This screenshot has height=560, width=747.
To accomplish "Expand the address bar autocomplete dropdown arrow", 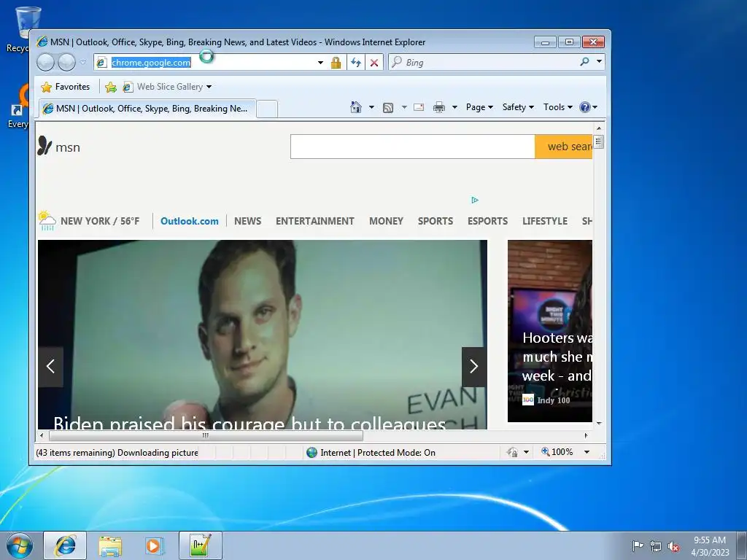I will (321, 63).
